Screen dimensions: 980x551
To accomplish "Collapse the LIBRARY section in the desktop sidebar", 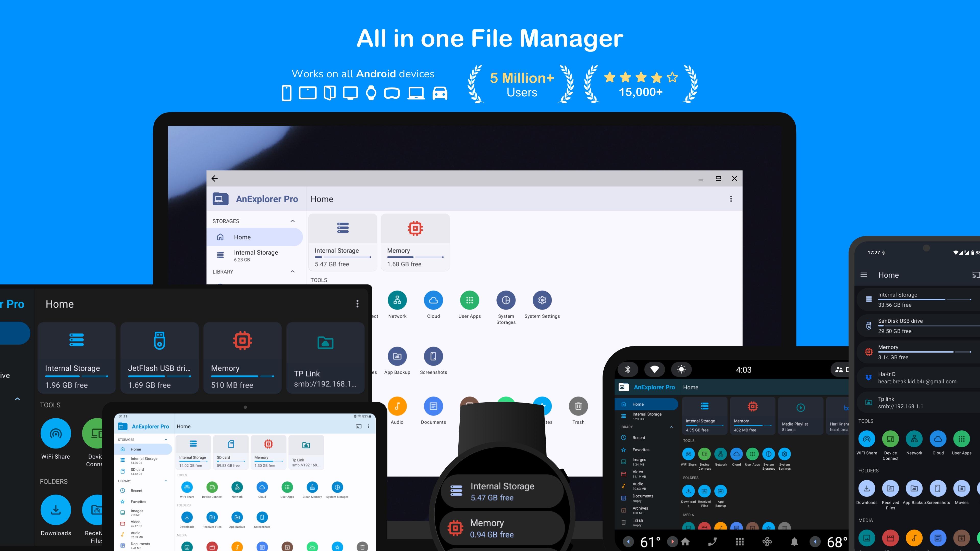I will coord(292,271).
